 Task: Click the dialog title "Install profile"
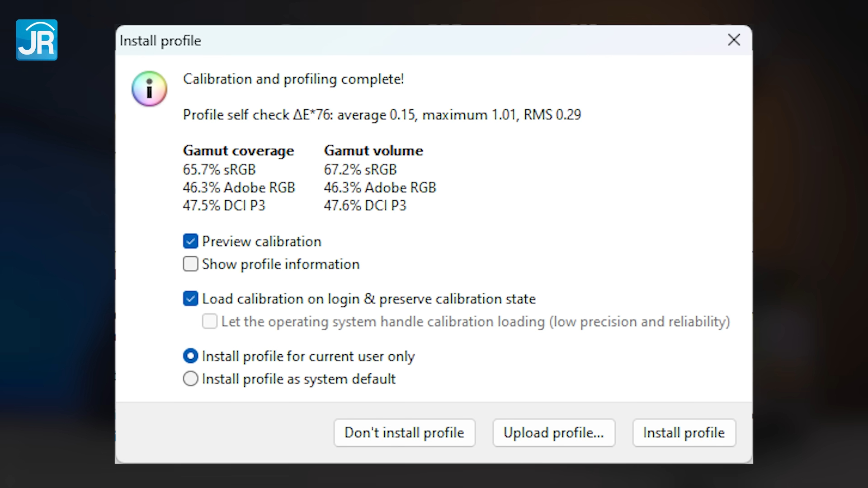click(160, 41)
